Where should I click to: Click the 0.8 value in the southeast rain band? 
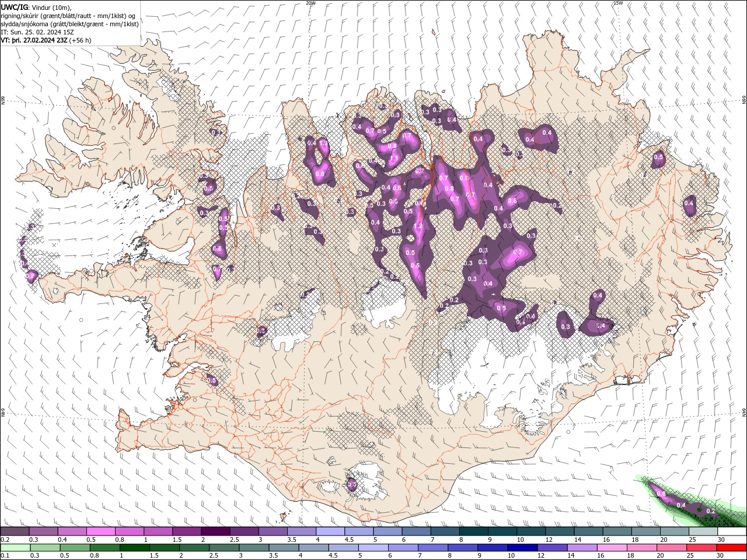[661, 494]
